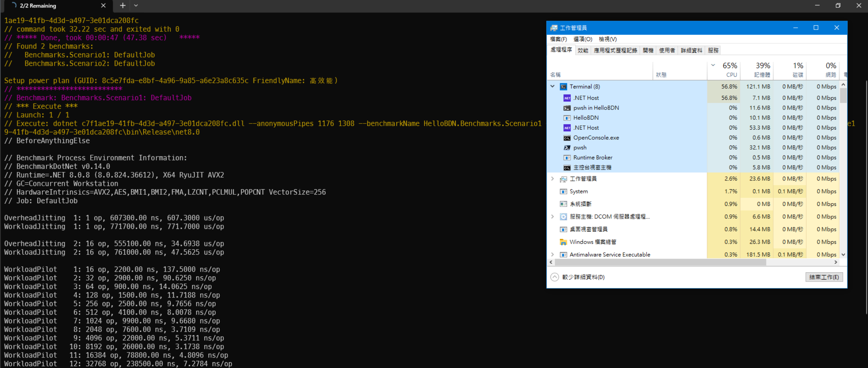The width and height of the screenshot is (868, 368).
Task: Click Task Manager horizontal scrollbar left arrow
Action: pos(551,262)
